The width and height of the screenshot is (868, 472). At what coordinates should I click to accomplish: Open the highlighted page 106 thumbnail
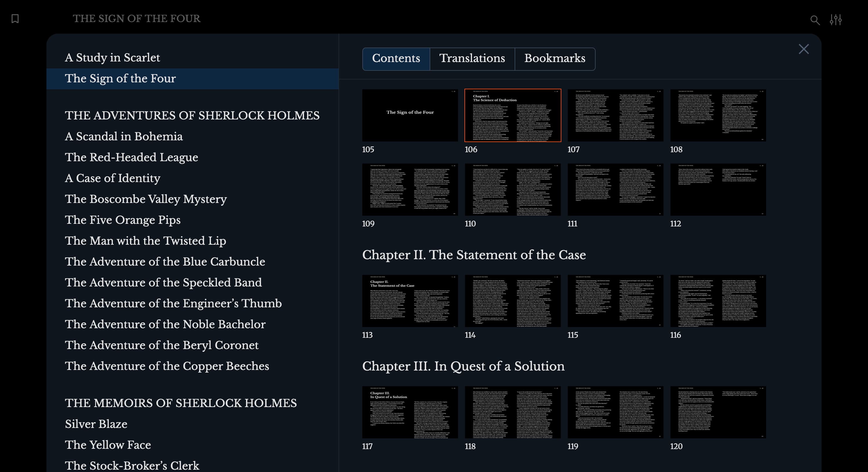[513, 115]
